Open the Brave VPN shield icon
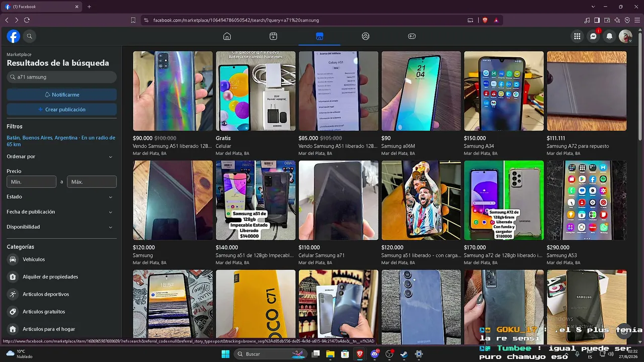This screenshot has height=362, width=644. (x=627, y=20)
